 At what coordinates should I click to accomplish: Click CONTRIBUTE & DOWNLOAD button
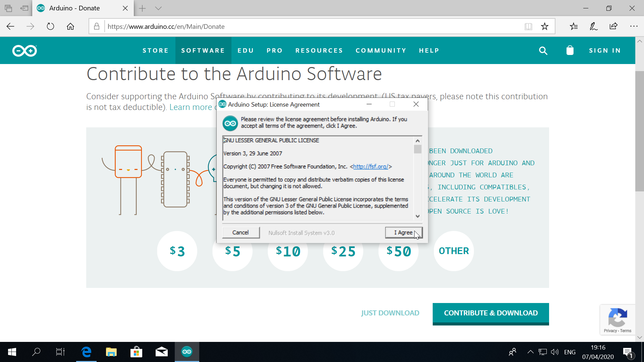coord(491,314)
